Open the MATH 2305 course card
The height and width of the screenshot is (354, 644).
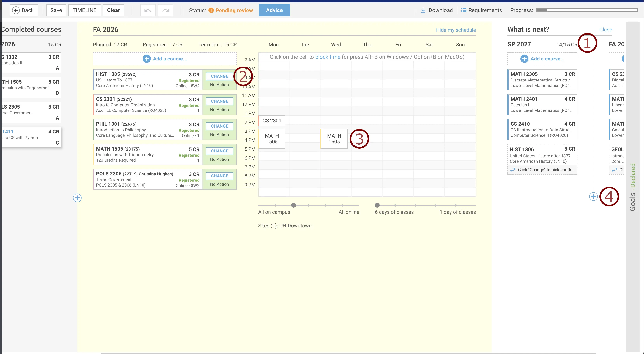(x=542, y=80)
